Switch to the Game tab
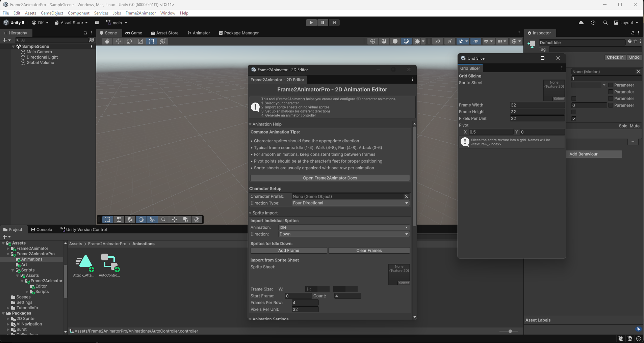 click(134, 33)
